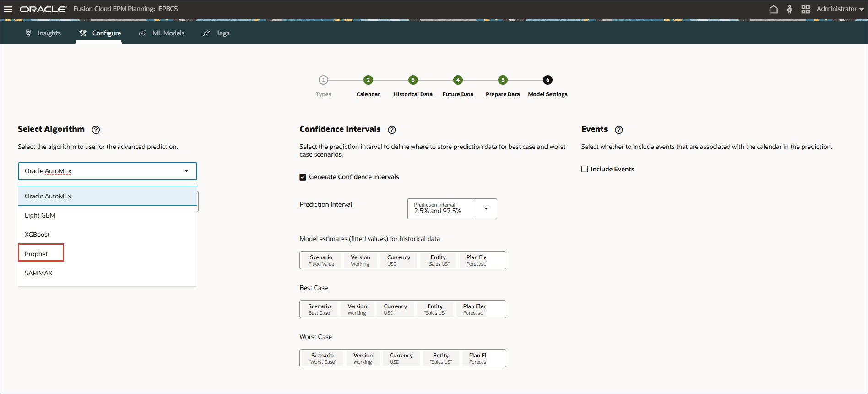Click Entity Sales US in fitted values row

point(438,260)
